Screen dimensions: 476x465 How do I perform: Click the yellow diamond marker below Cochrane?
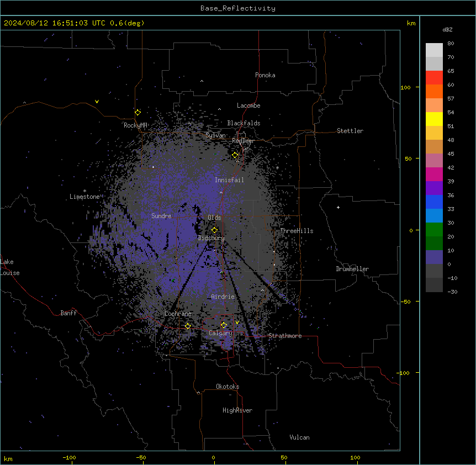coord(188,326)
